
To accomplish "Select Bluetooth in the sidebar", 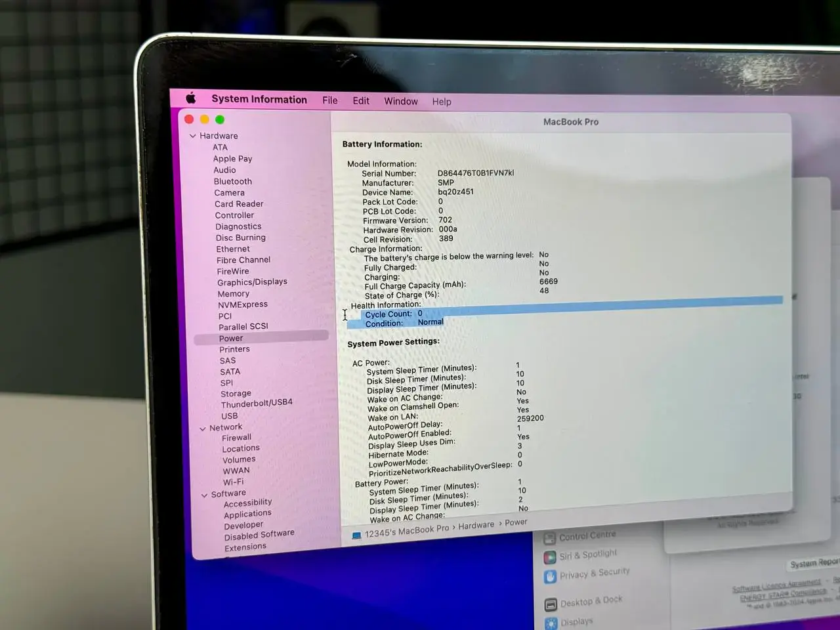I will (232, 181).
